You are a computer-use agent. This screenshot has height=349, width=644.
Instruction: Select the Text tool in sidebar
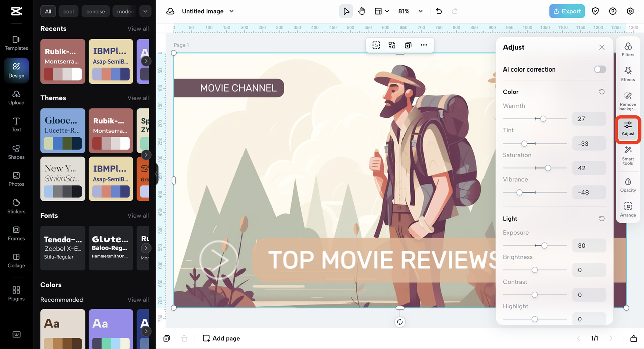click(x=16, y=124)
